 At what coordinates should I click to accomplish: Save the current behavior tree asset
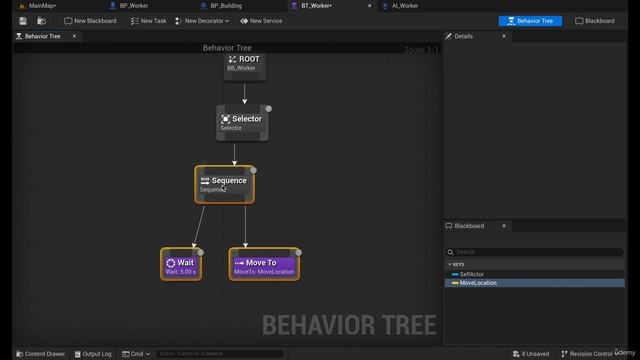(23, 21)
